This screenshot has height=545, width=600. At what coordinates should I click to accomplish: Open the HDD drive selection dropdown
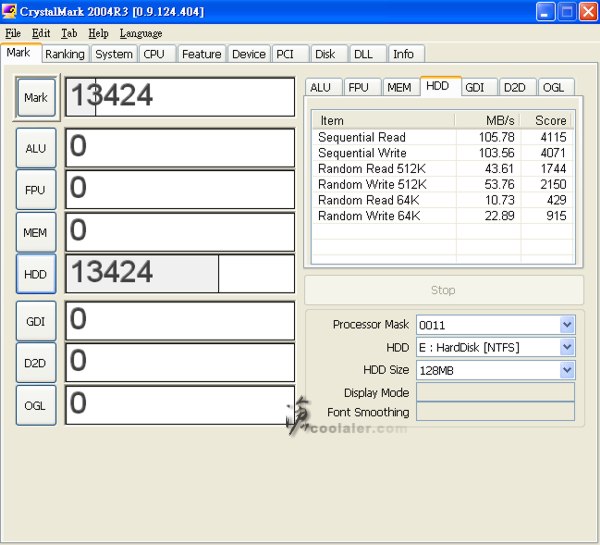[x=567, y=347]
